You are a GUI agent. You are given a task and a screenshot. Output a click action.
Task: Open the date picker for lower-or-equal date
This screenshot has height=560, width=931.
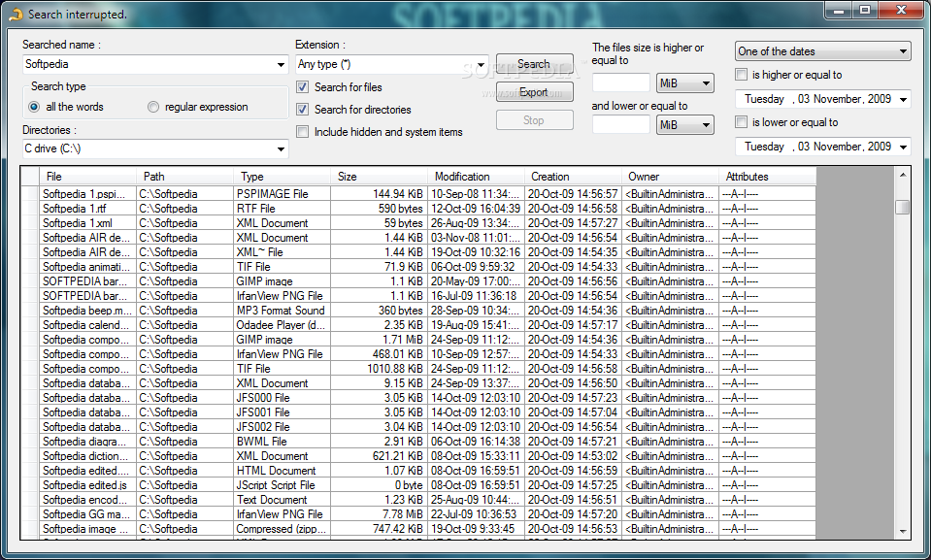click(903, 147)
